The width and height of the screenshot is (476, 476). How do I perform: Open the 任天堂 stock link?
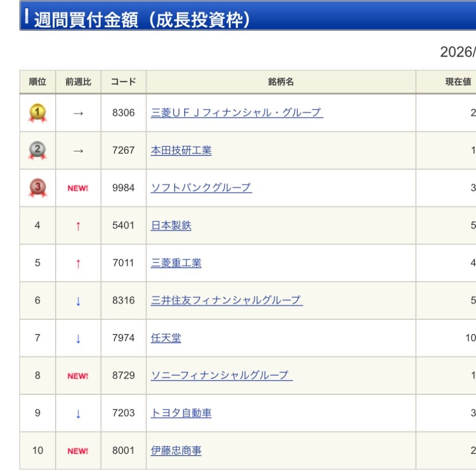click(x=166, y=338)
